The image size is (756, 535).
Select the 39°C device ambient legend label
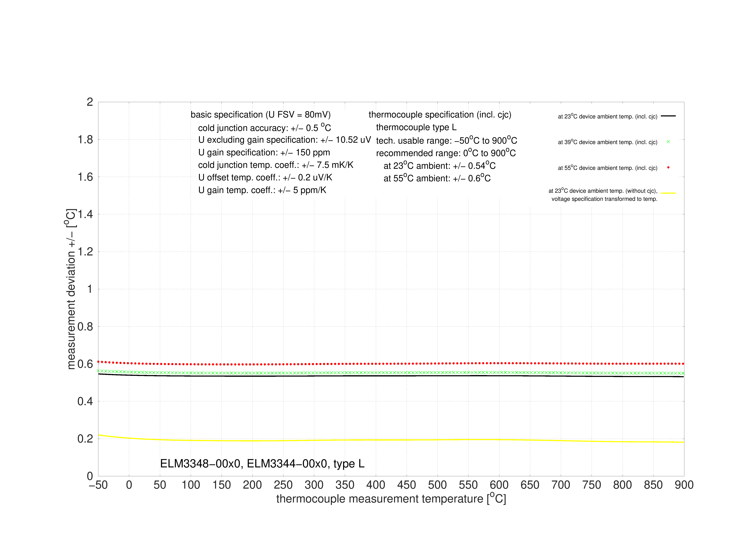pyautogui.click(x=607, y=142)
